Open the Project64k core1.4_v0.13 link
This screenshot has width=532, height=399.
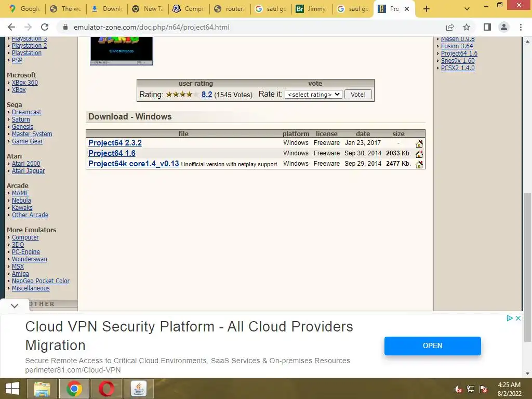coord(134,164)
